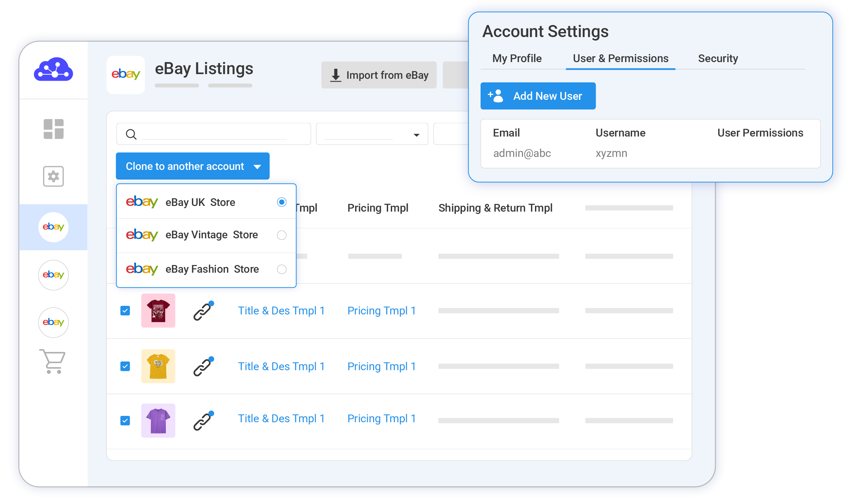Select the eBay Vintage Store radio button
This screenshot has width=846, height=504.
[x=282, y=235]
